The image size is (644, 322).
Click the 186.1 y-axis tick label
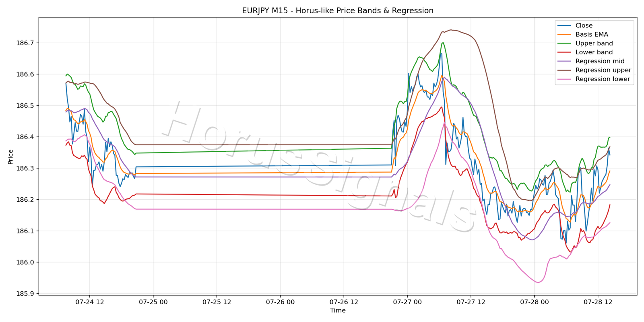pos(25,231)
